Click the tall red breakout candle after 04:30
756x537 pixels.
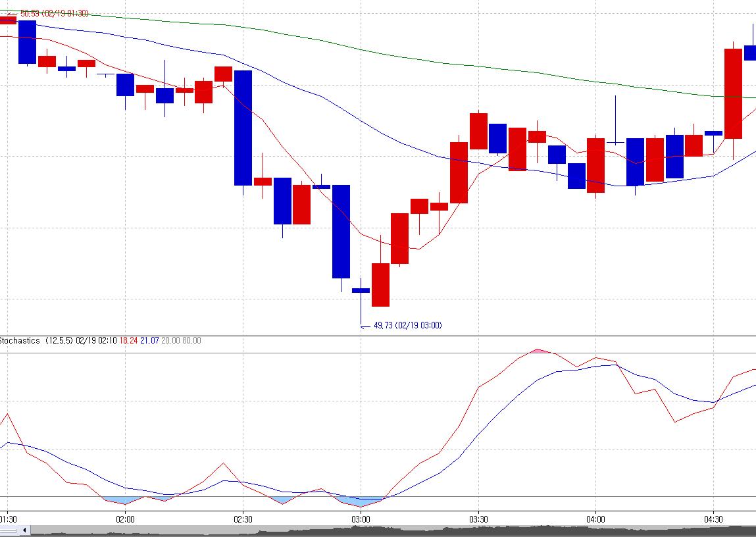tap(733, 93)
